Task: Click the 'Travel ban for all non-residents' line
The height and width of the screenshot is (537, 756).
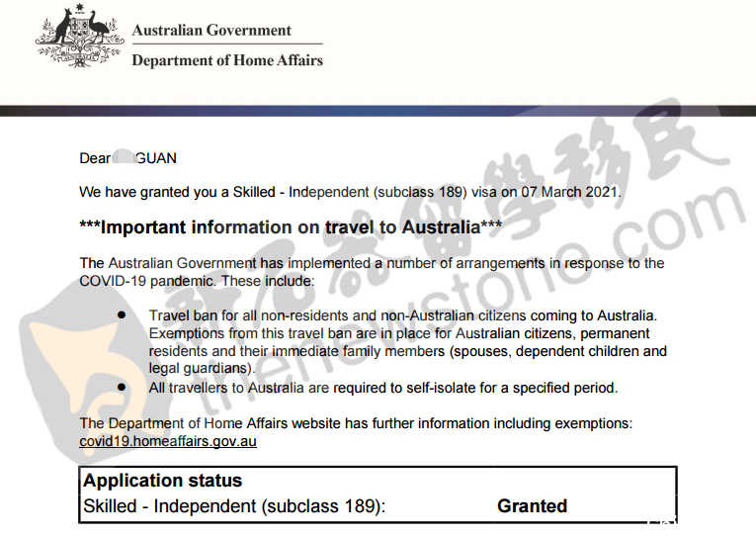Action: 403,315
